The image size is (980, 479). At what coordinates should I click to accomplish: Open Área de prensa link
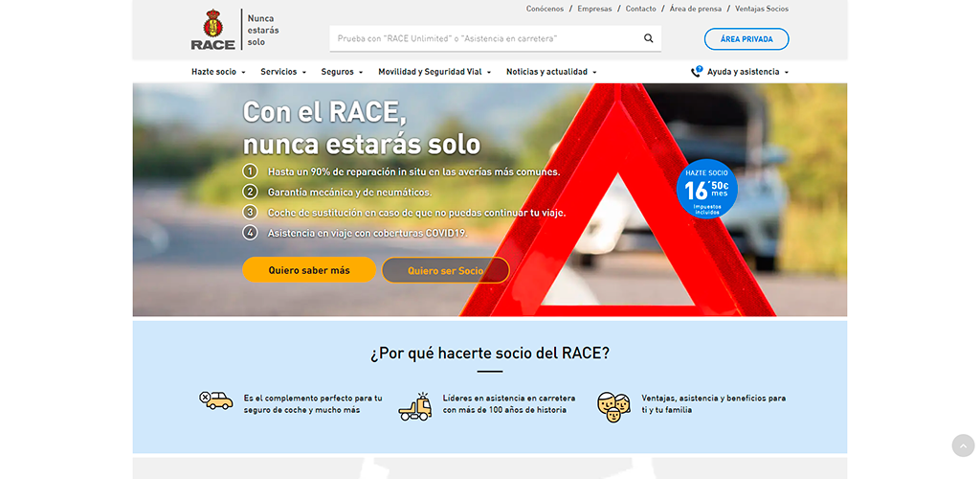[695, 9]
